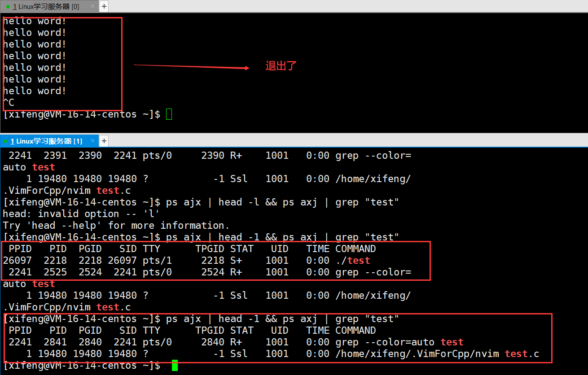Click the TPGID value 2524
The image size is (588, 375).
coord(213,272)
